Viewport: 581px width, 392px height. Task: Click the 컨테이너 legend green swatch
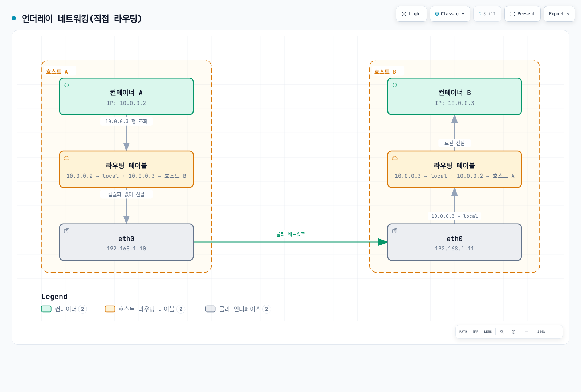(x=46, y=309)
